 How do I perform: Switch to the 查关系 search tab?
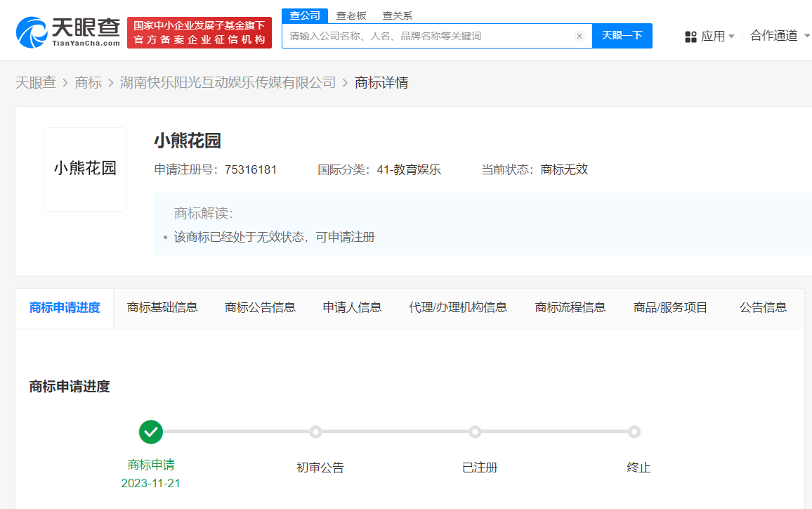[x=398, y=15]
